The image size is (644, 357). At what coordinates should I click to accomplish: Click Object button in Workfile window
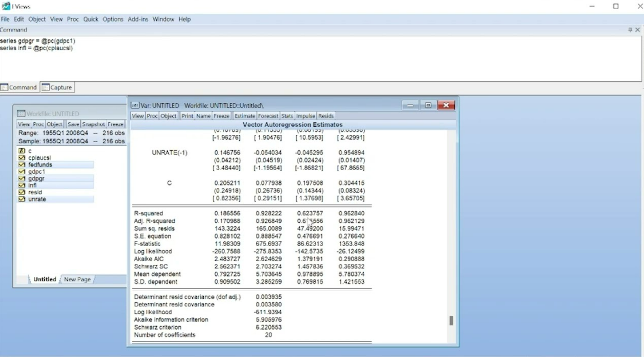pos(54,124)
